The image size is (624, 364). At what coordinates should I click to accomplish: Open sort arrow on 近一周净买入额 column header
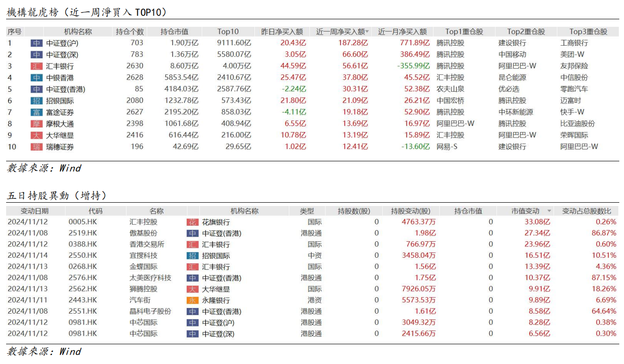coord(367,32)
